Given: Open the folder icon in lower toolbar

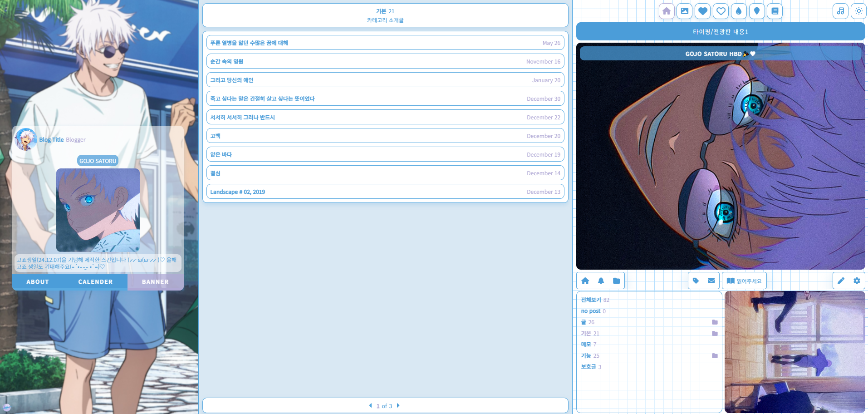Looking at the screenshot, I should pyautogui.click(x=616, y=281).
